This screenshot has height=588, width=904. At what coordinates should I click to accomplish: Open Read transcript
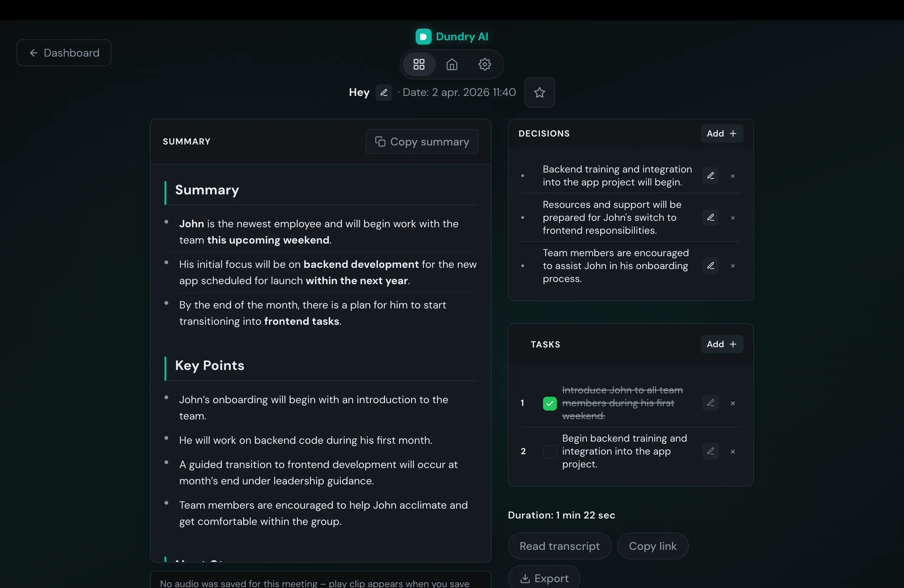[560, 546]
